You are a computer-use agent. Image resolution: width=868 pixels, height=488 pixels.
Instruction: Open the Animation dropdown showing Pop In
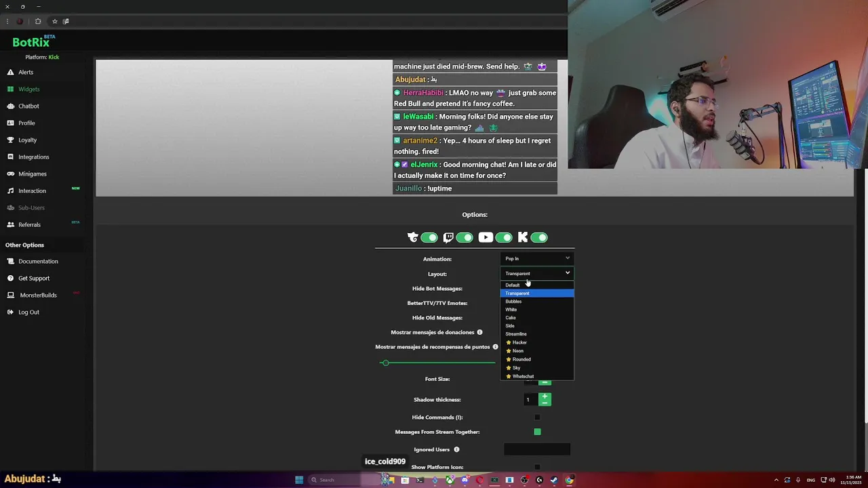coord(537,258)
